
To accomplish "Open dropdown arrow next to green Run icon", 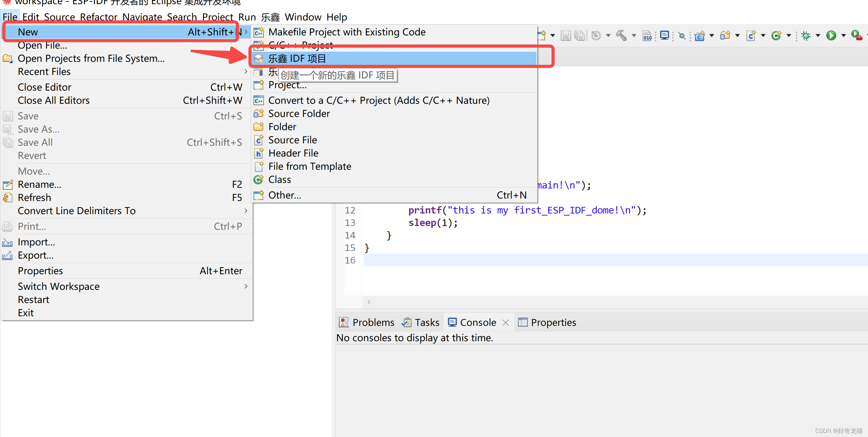I will [x=844, y=35].
